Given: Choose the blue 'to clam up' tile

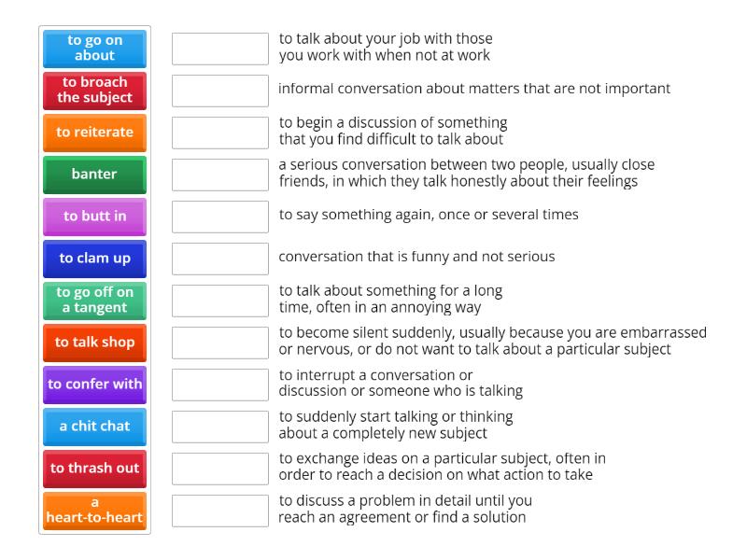Looking at the screenshot, I should tap(94, 259).
